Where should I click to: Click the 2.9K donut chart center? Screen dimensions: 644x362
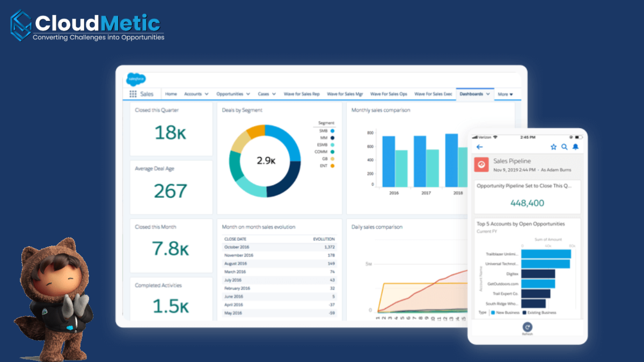point(266,160)
